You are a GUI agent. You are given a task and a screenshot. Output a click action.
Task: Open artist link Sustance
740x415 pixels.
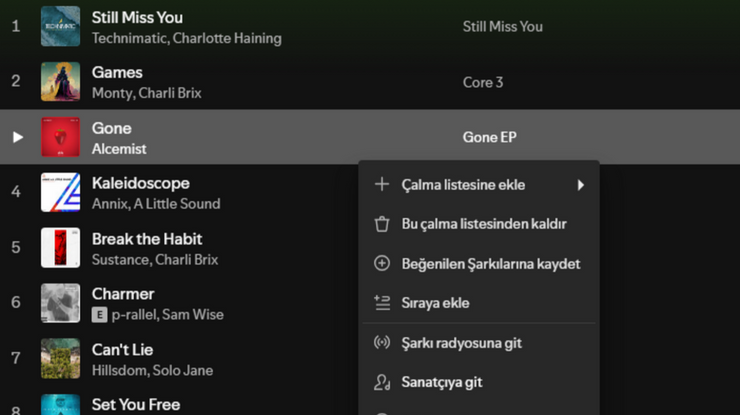pos(121,260)
